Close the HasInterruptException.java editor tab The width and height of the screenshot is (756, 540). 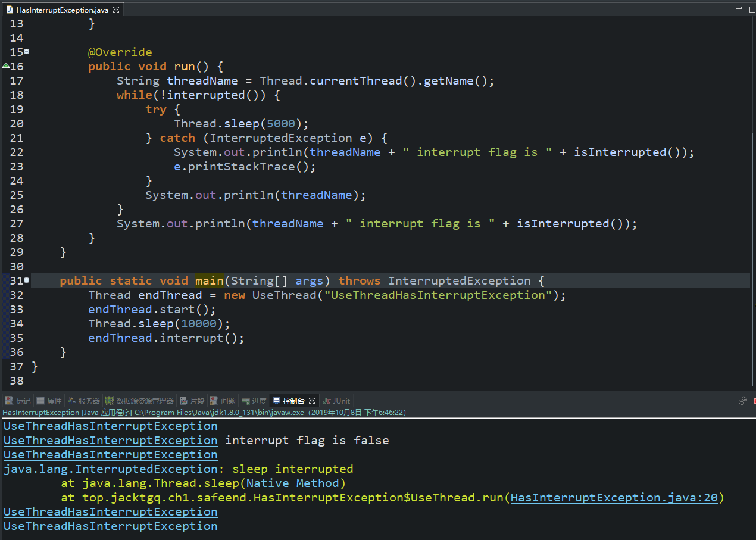(x=116, y=10)
